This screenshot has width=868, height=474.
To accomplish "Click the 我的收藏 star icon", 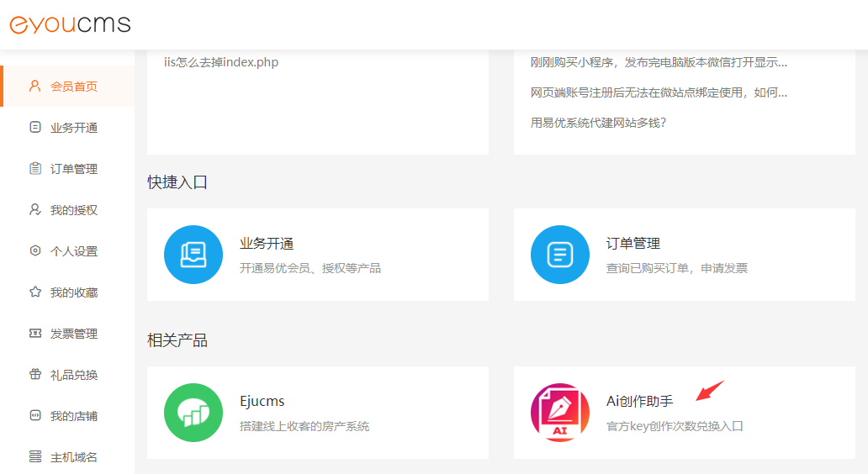I will pyautogui.click(x=34, y=292).
